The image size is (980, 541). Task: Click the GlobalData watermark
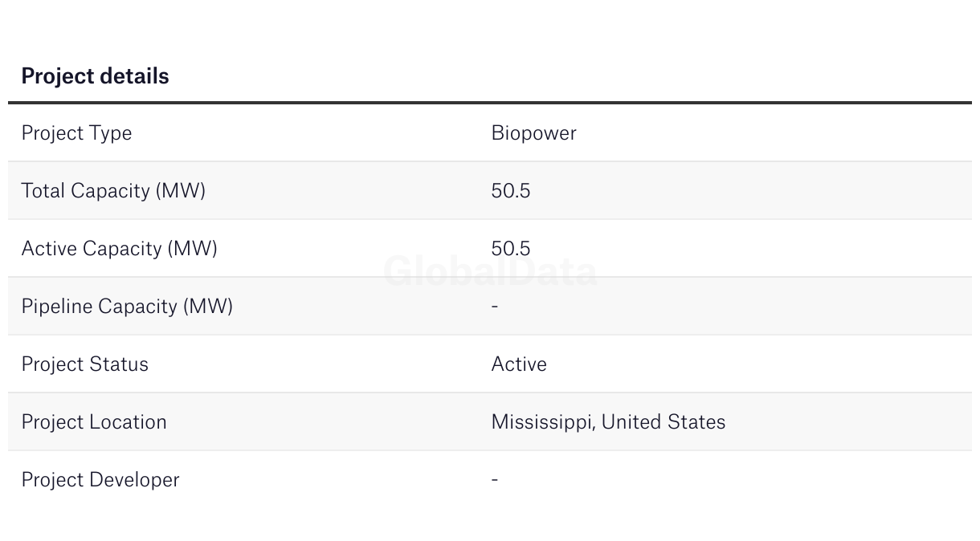point(490,271)
